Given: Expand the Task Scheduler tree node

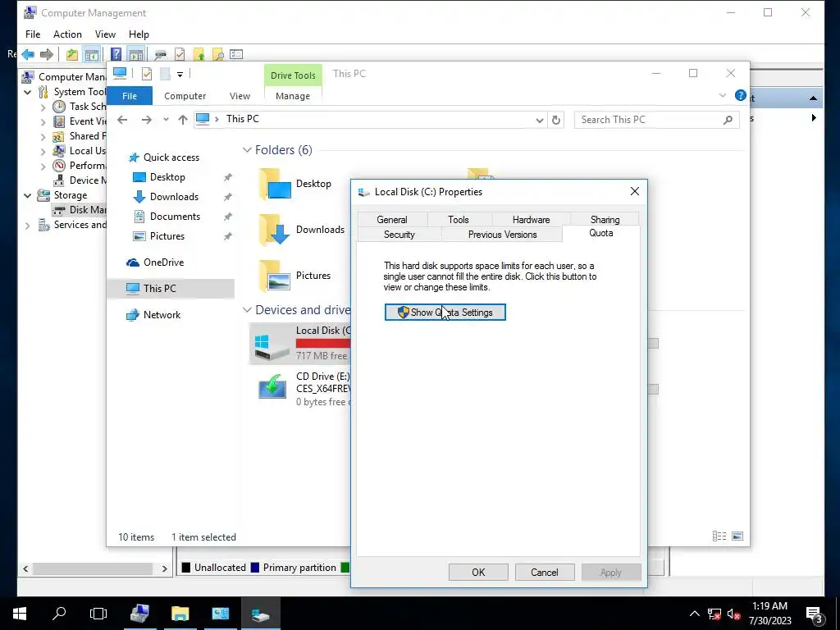Looking at the screenshot, I should 43,107.
